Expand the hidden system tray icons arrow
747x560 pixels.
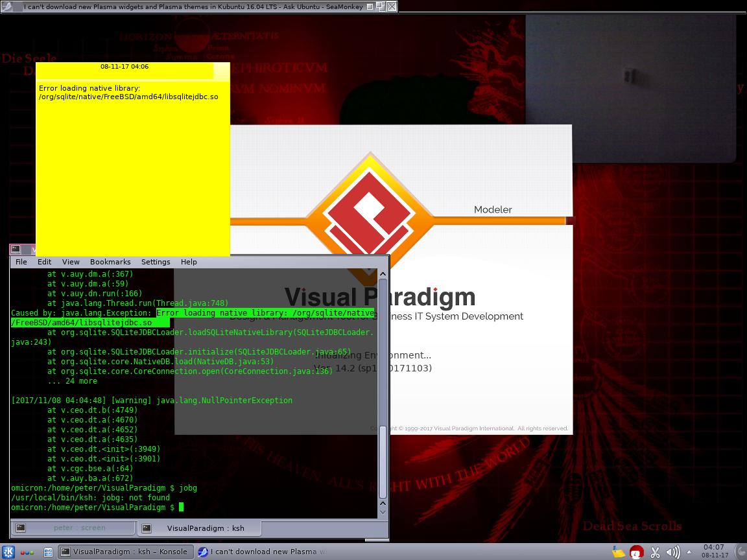689,552
